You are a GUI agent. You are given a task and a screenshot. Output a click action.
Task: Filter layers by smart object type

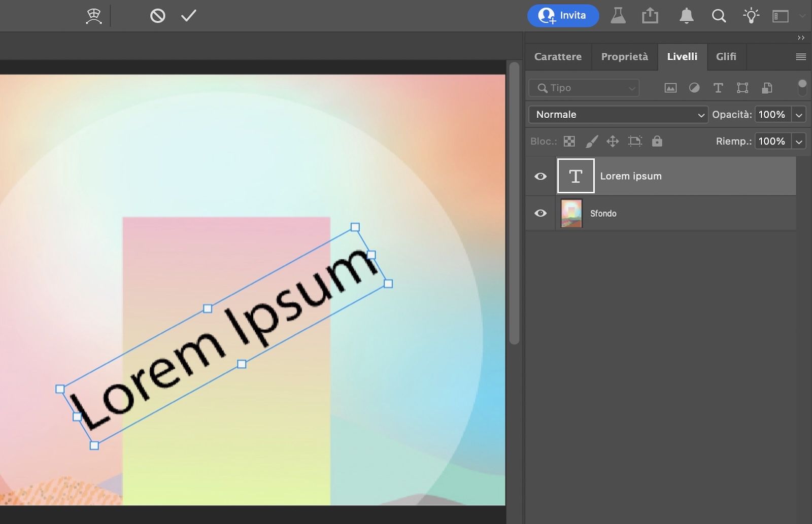coord(767,88)
